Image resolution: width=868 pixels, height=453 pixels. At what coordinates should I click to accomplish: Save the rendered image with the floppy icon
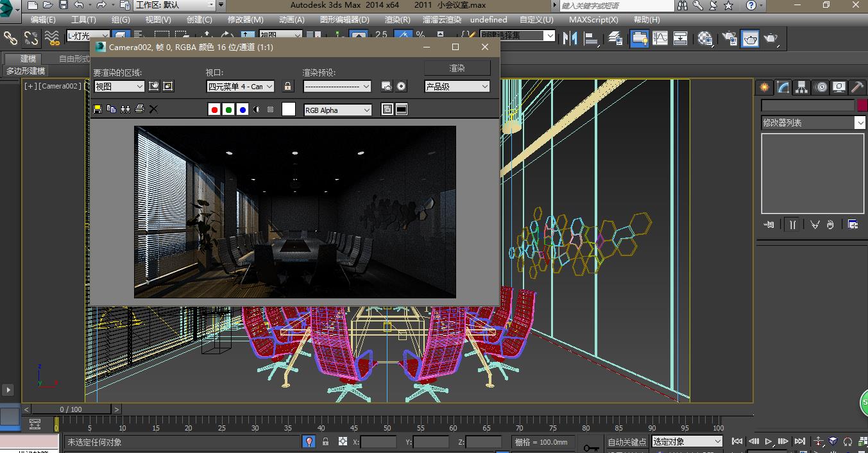click(98, 110)
